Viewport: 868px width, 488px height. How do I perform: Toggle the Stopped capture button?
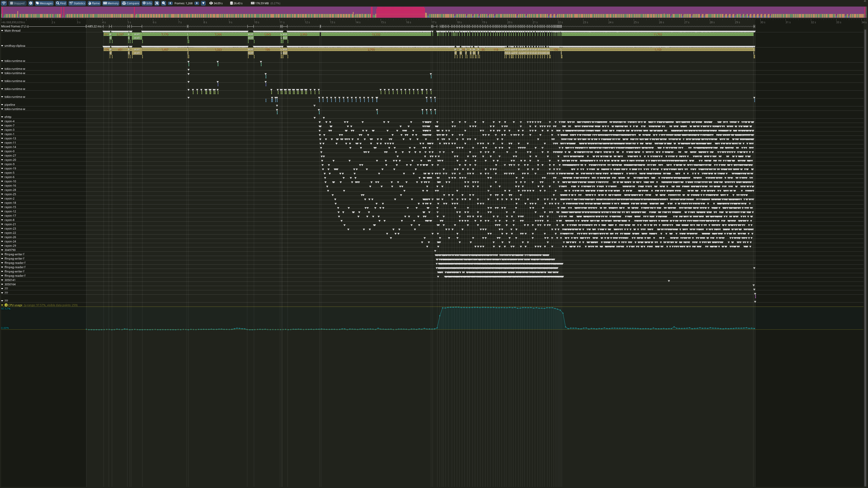coord(17,3)
